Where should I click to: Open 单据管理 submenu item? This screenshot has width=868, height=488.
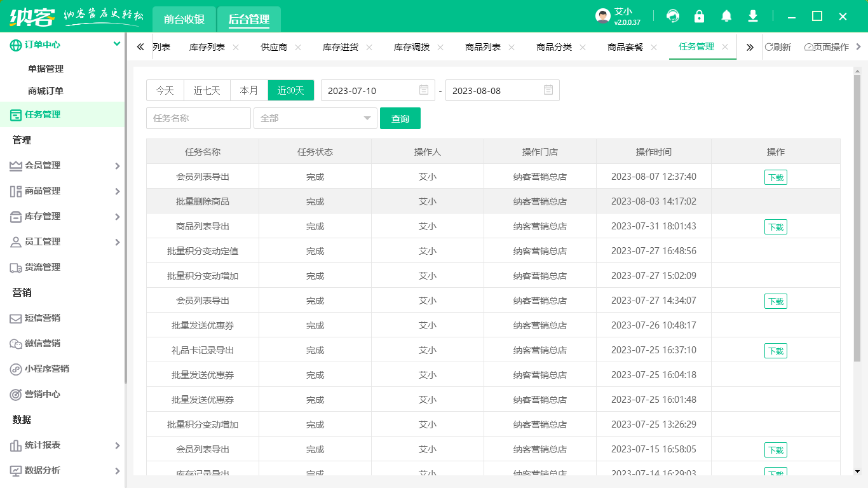click(46, 69)
